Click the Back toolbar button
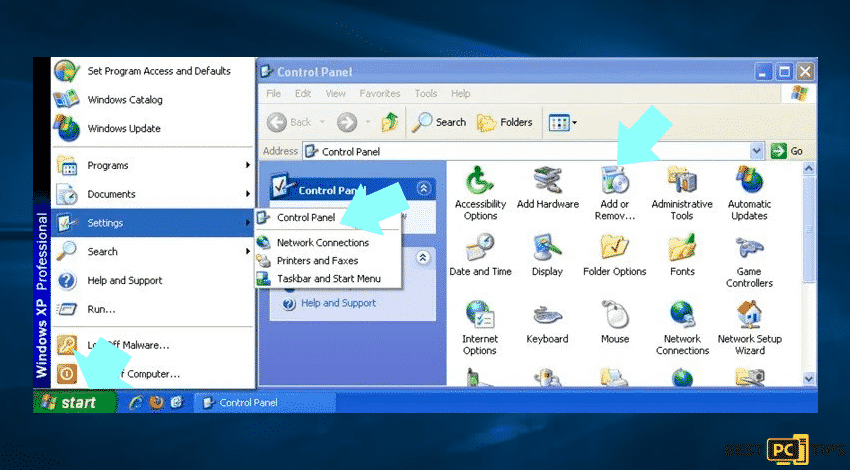 pos(289,123)
